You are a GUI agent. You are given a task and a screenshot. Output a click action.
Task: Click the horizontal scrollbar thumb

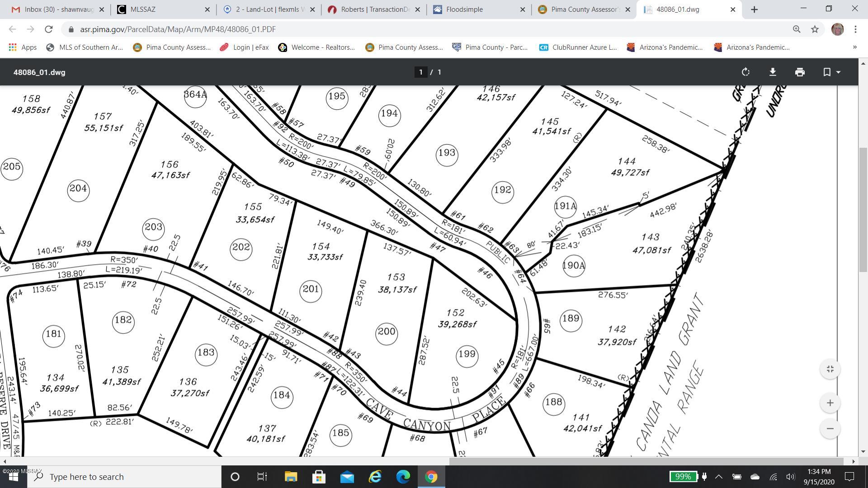point(646,461)
